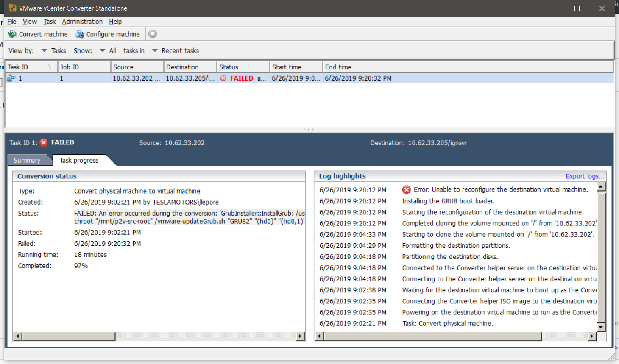
Task: Click the 'Partitioning the destination disks.' log entry
Action: 450,256
